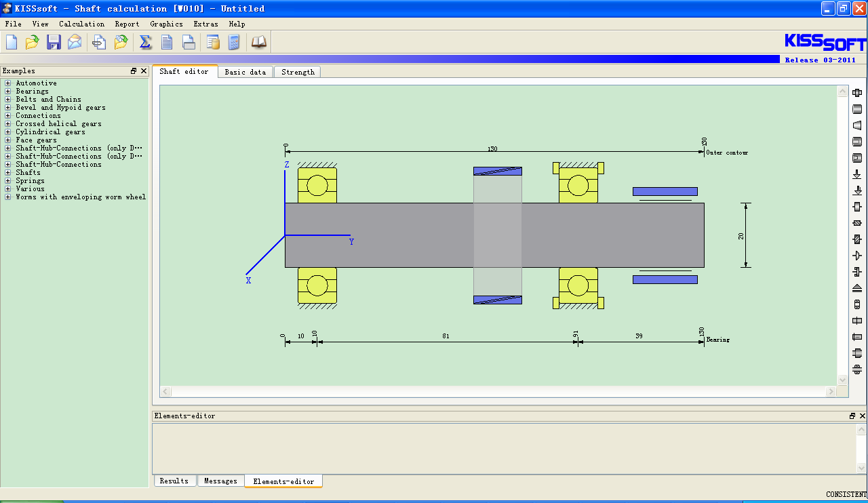
Task: Open the Calculation menu
Action: tap(81, 24)
